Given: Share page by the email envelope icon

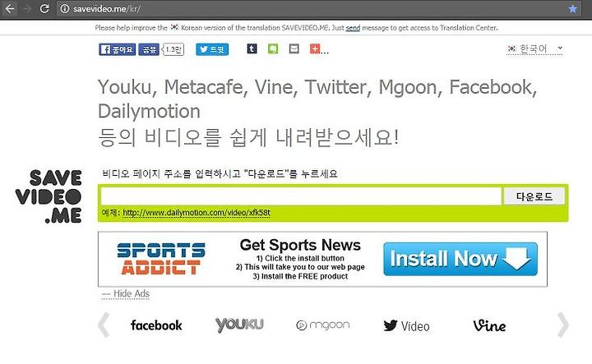Looking at the screenshot, I should [x=294, y=48].
